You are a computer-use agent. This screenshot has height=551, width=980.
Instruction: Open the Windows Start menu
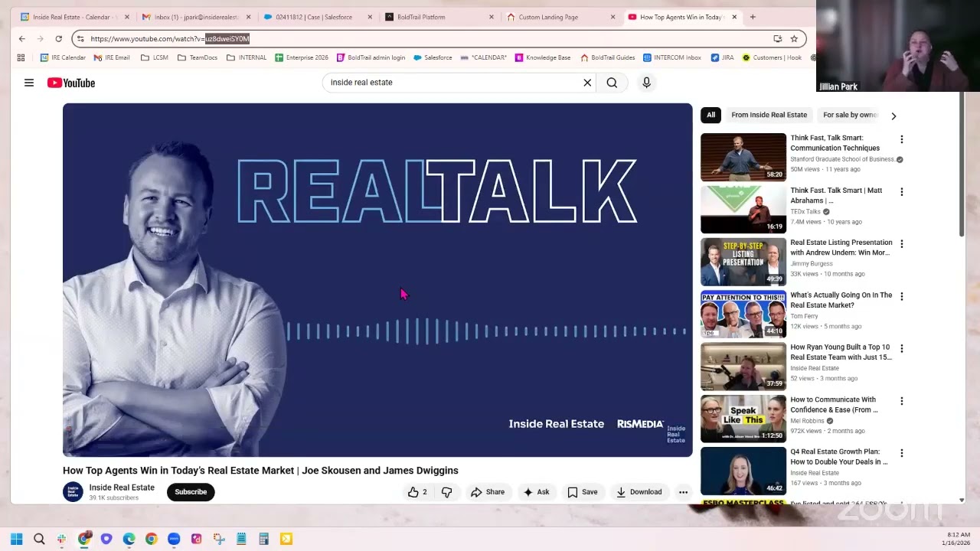(x=16, y=539)
